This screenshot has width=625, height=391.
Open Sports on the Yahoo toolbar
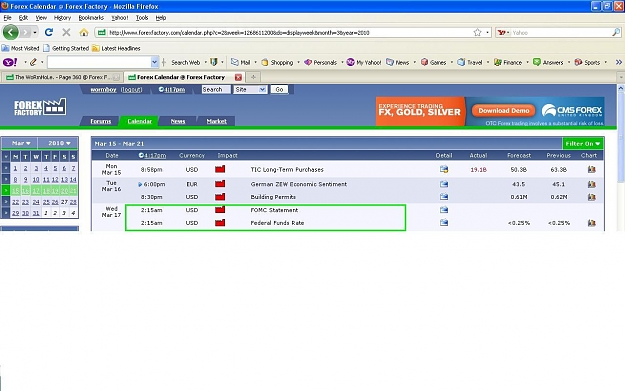[587, 62]
